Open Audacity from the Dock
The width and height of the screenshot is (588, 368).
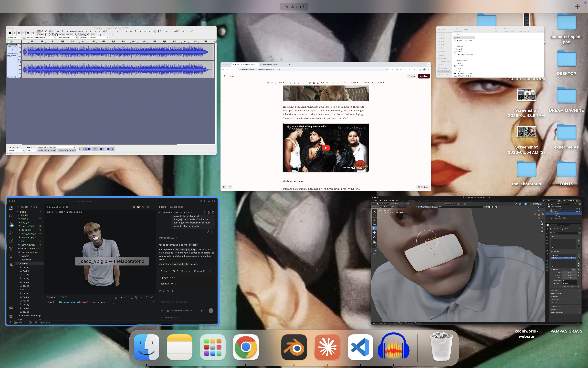coord(393,347)
